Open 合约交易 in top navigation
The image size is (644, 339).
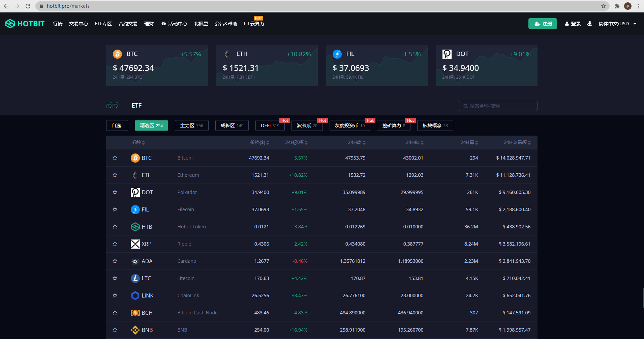tap(128, 24)
